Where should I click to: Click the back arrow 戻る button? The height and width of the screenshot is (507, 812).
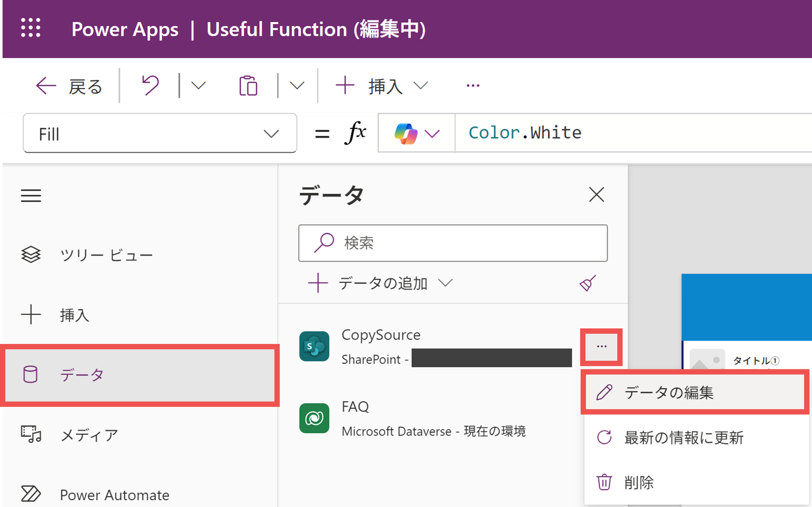[69, 86]
